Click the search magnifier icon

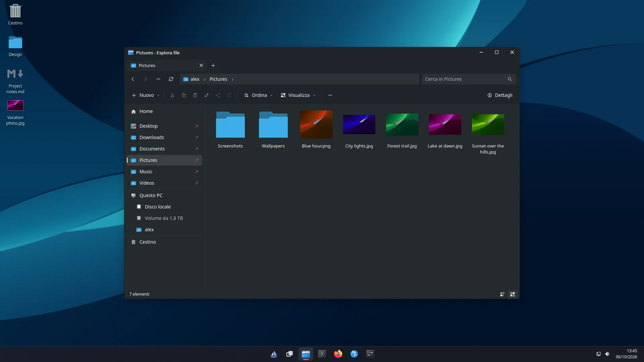[x=510, y=79]
